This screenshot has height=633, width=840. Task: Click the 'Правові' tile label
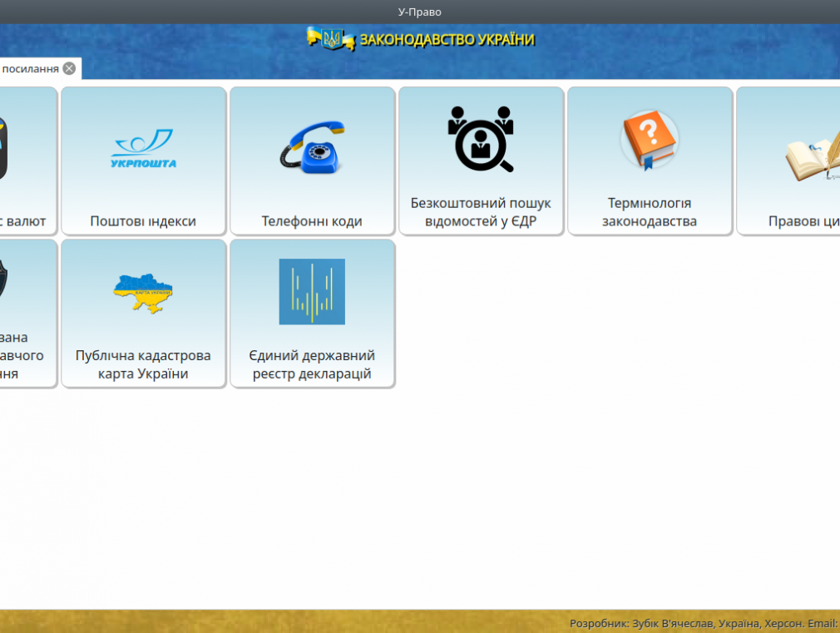[793, 220]
